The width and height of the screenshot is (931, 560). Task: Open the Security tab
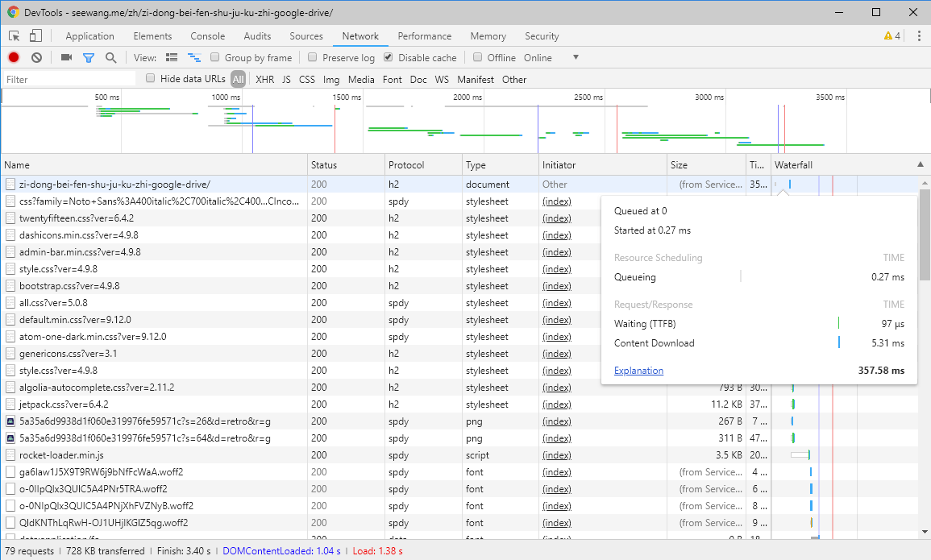pyautogui.click(x=542, y=36)
